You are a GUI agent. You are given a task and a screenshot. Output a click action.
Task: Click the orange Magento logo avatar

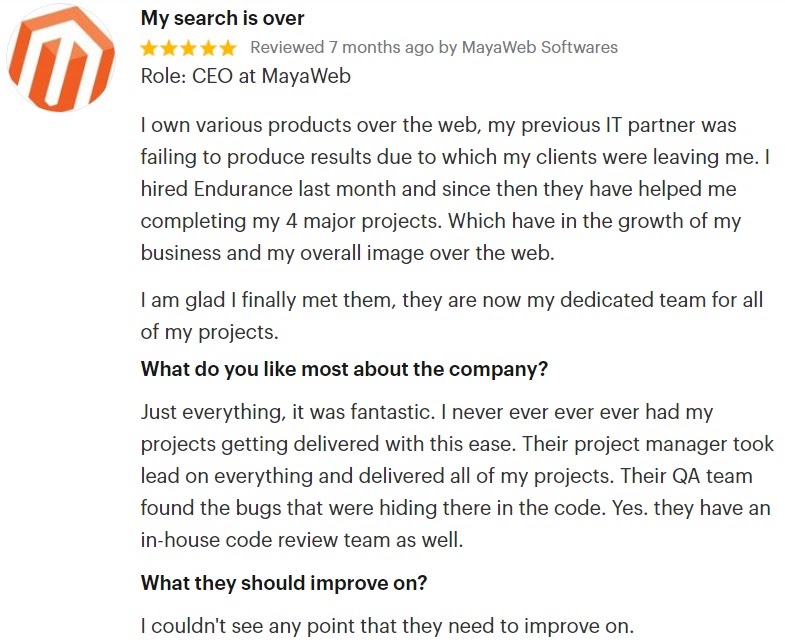click(61, 58)
